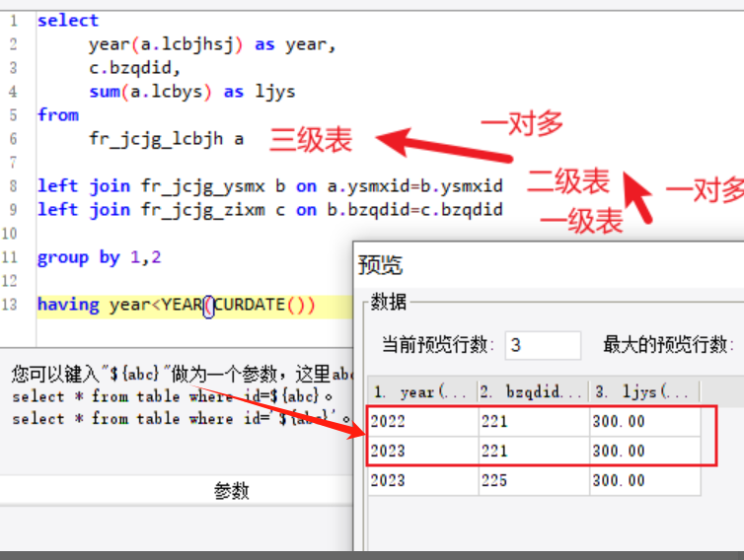
Task: Click the 参数 column header
Action: (x=231, y=491)
